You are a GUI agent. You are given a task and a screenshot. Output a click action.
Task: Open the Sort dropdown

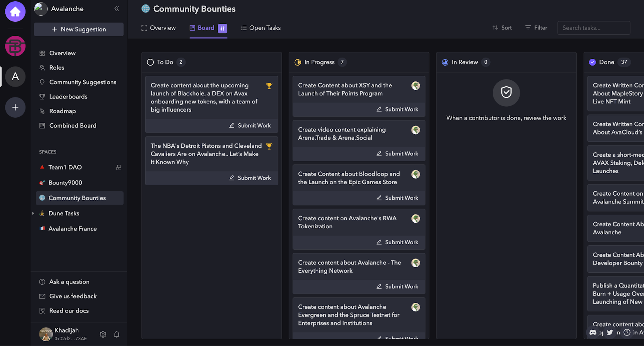[502, 28]
